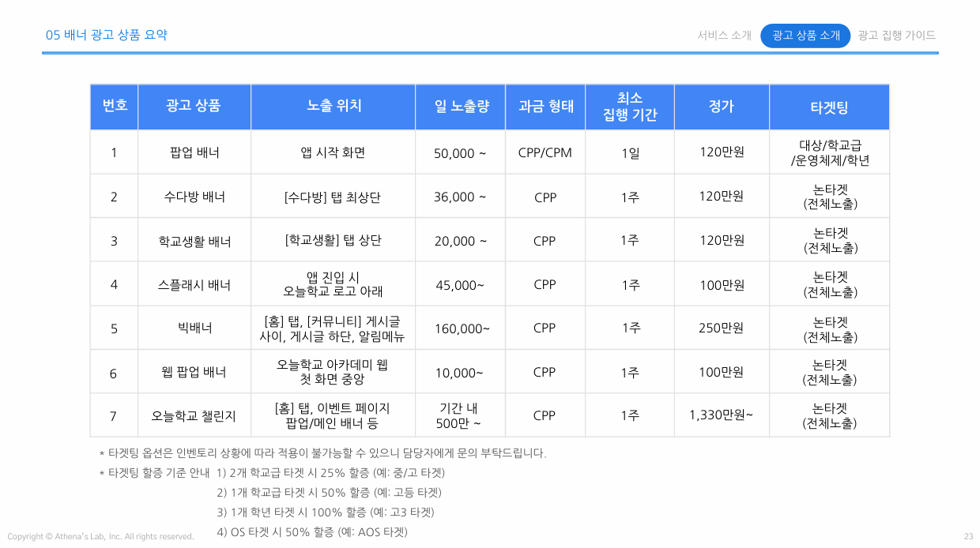Click the 번호 column header
Viewport: 980px width, 548px height.
point(114,107)
